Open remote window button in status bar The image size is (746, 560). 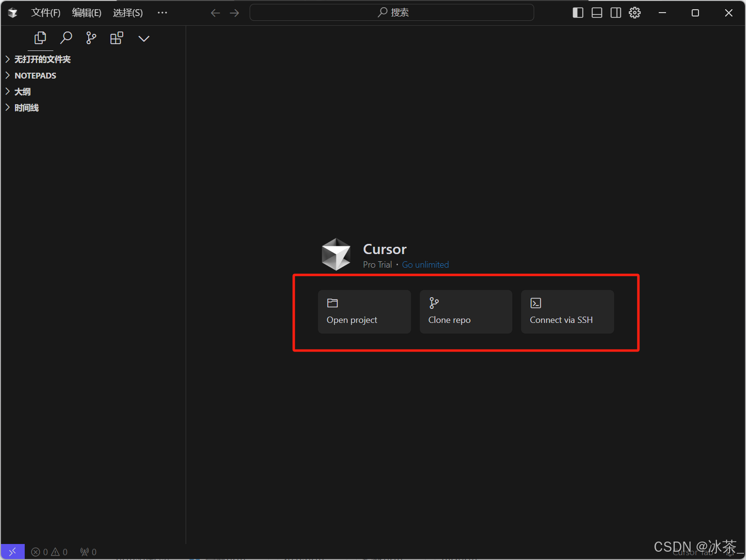coord(13,552)
